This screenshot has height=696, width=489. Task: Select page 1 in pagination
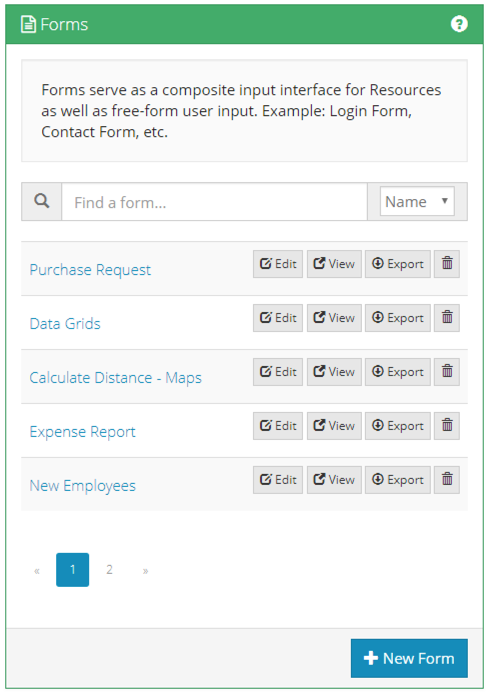72,569
